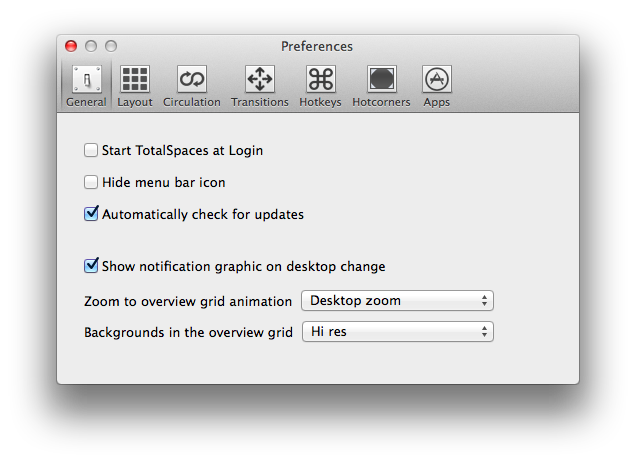Screen dimensions: 636x463
Task: Tick the Hide menu bar icon checkbox
Action: (x=92, y=183)
